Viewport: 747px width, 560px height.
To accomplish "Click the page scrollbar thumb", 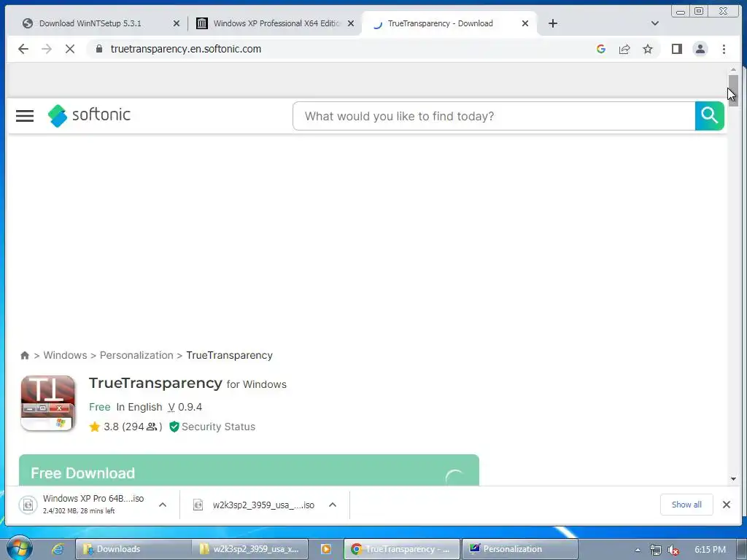I will coord(733,90).
